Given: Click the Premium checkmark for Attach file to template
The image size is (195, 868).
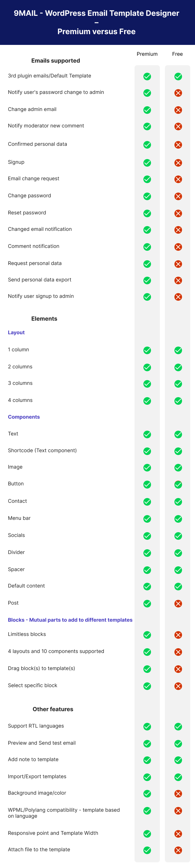Looking at the screenshot, I should (x=147, y=850).
